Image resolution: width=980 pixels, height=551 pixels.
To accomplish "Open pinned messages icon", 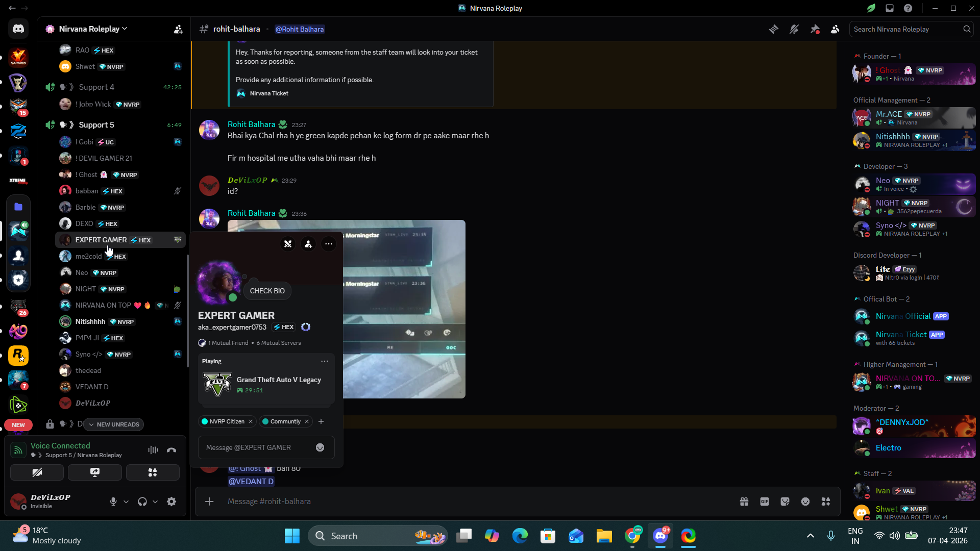I will tap(815, 29).
